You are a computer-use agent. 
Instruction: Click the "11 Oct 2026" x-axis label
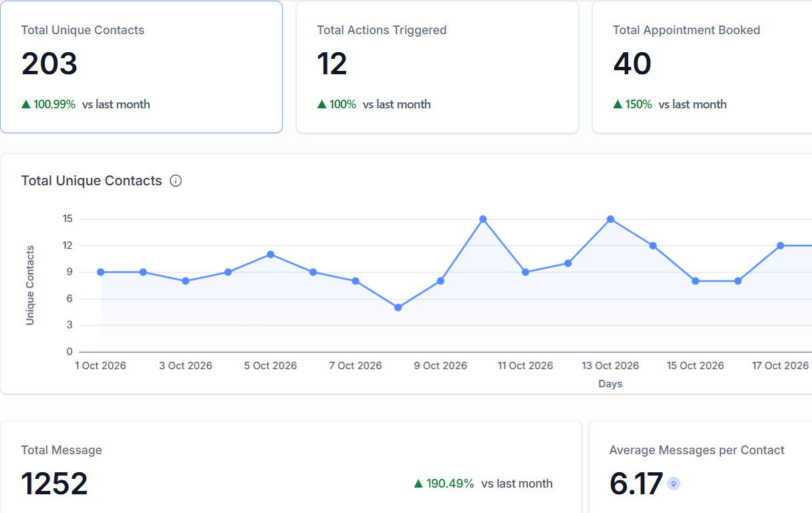pos(526,365)
